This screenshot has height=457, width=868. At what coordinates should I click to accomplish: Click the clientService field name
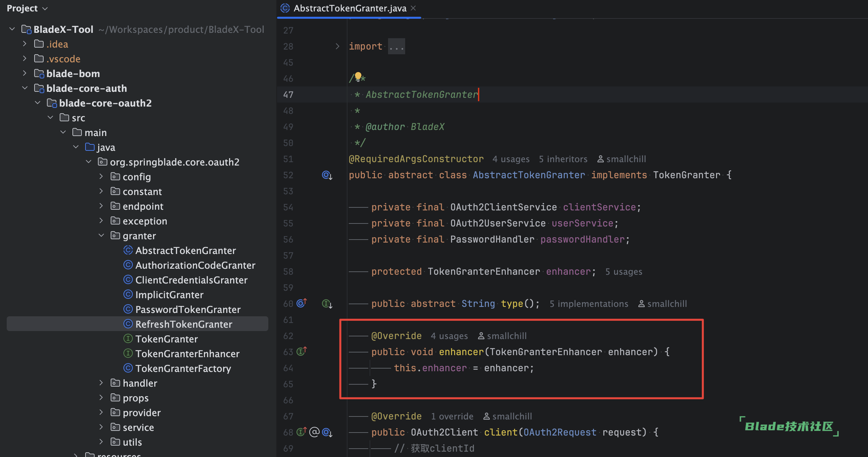click(599, 207)
